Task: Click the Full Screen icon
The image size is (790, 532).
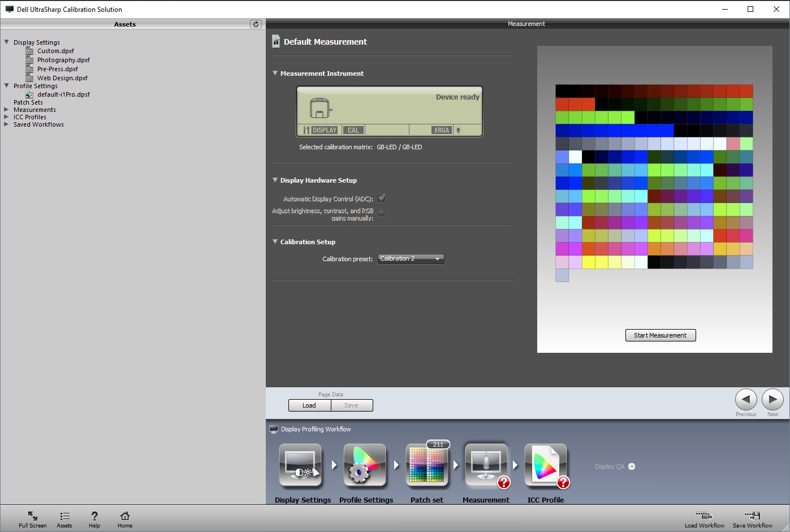Action: pos(33,516)
